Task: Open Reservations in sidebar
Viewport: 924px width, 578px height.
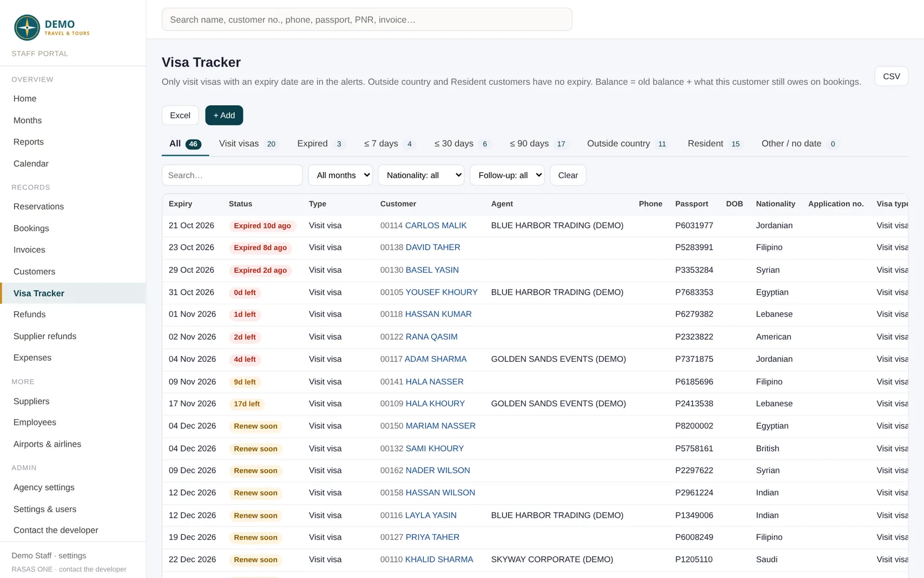Action: [39, 207]
